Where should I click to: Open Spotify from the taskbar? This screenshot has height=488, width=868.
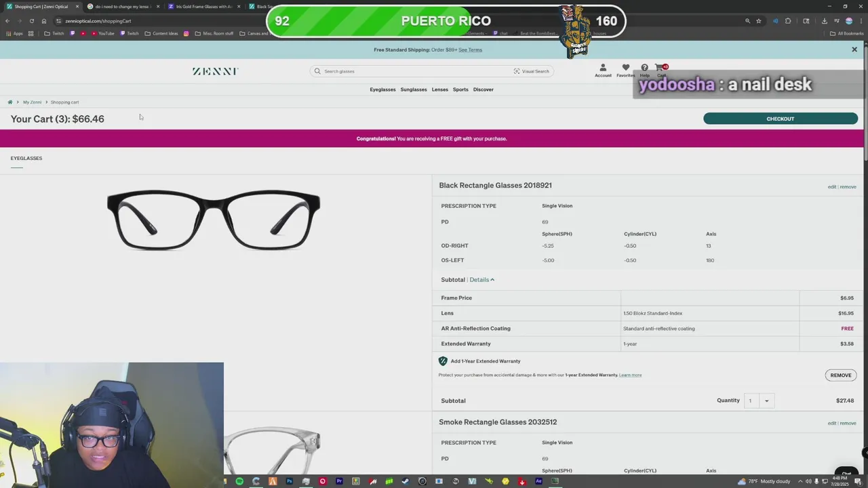[239, 481]
